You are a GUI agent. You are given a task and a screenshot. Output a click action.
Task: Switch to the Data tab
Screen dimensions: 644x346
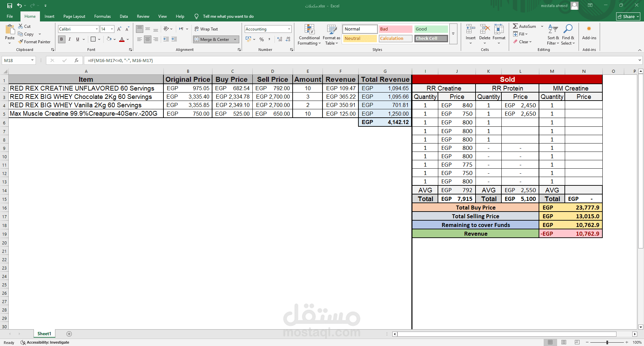(124, 16)
